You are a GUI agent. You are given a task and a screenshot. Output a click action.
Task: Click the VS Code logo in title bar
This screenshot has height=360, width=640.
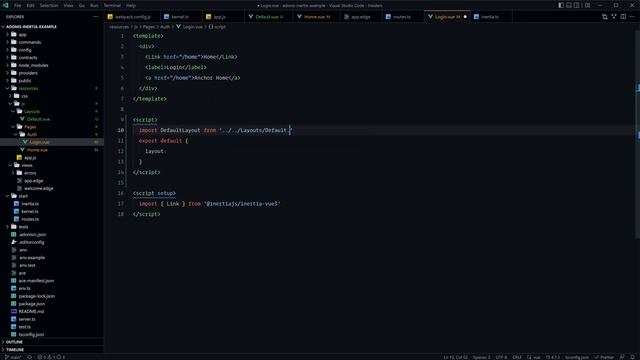tap(5, 5)
